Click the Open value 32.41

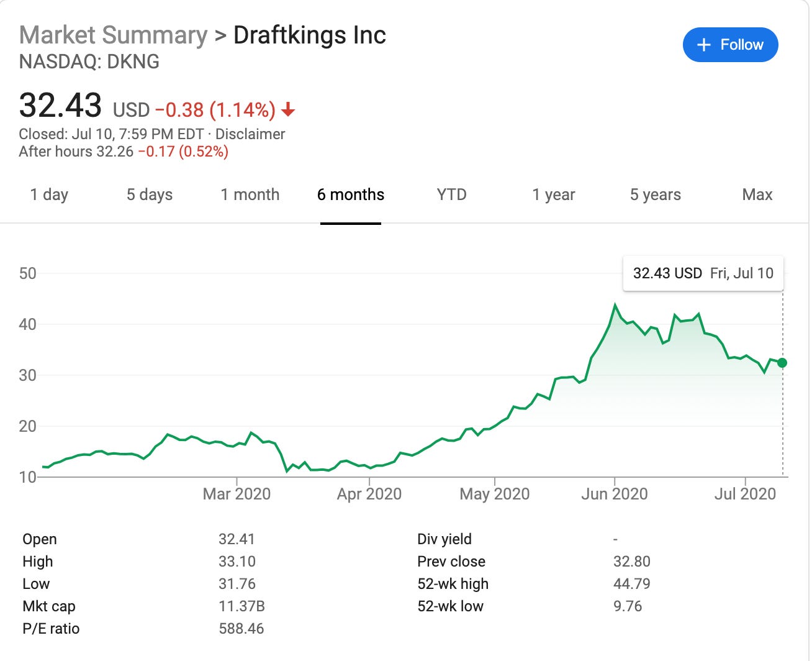(x=237, y=539)
